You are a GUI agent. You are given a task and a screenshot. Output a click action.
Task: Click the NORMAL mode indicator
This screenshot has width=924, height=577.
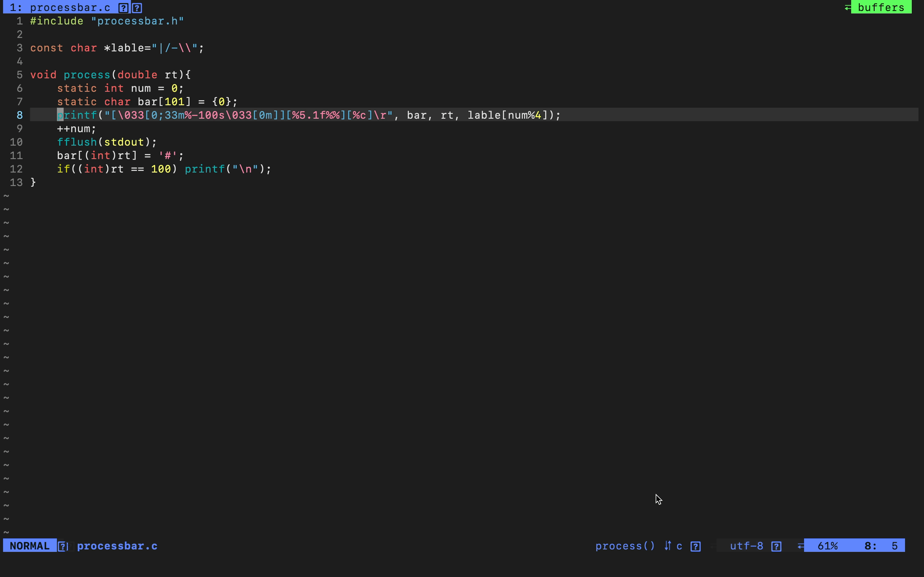coord(30,546)
